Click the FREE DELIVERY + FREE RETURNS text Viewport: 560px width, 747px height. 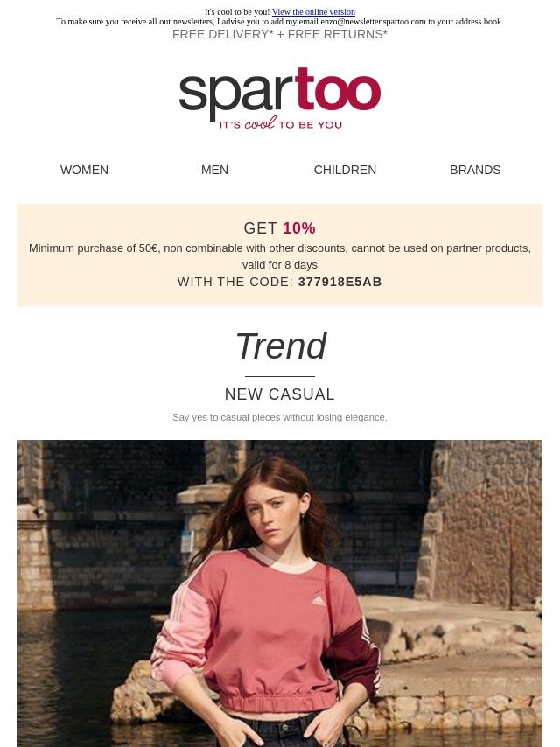[280, 34]
